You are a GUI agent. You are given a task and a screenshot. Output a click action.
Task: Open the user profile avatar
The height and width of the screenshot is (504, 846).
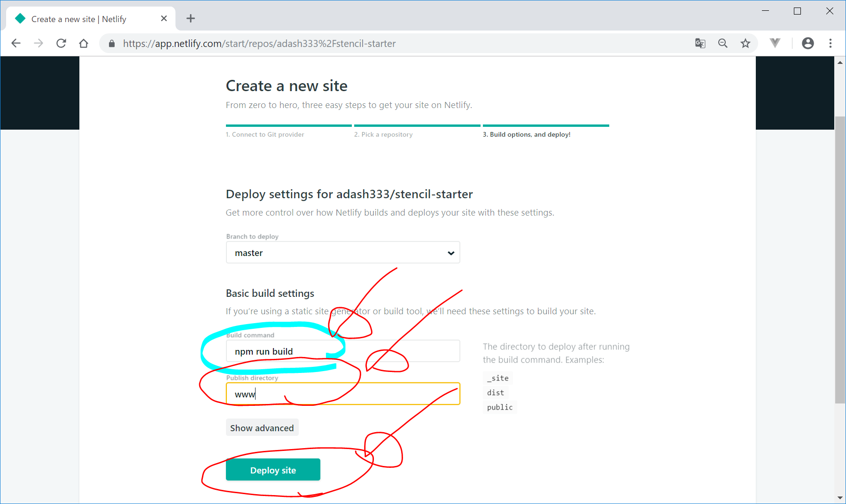click(x=807, y=43)
